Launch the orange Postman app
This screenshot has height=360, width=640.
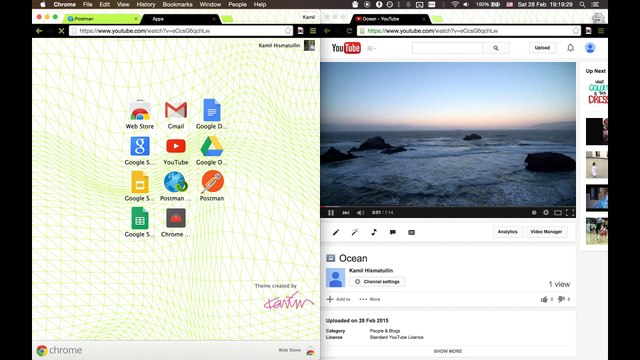point(212,182)
